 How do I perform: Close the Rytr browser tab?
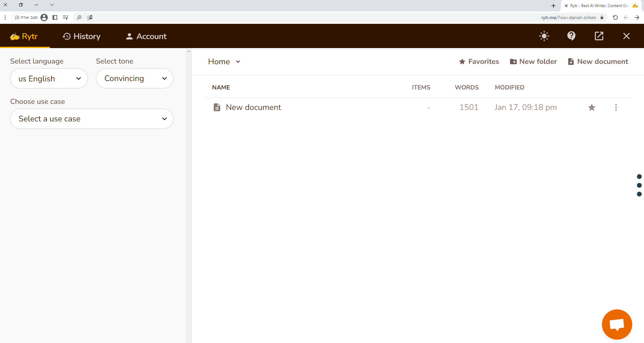coord(566,6)
